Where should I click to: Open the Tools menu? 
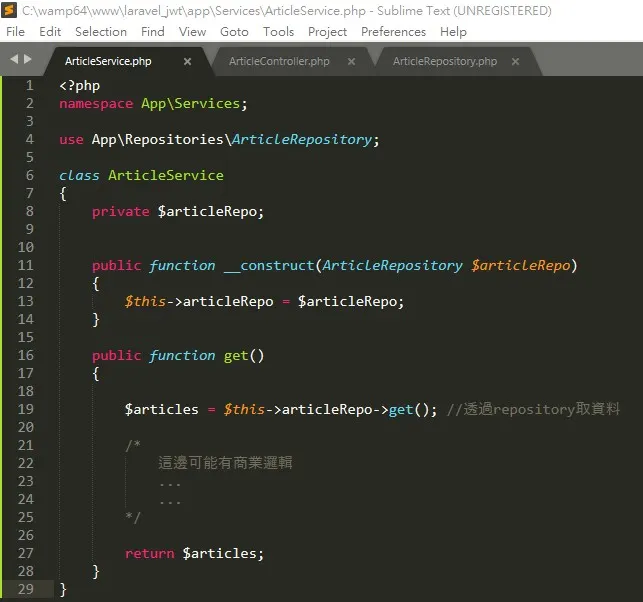278,32
